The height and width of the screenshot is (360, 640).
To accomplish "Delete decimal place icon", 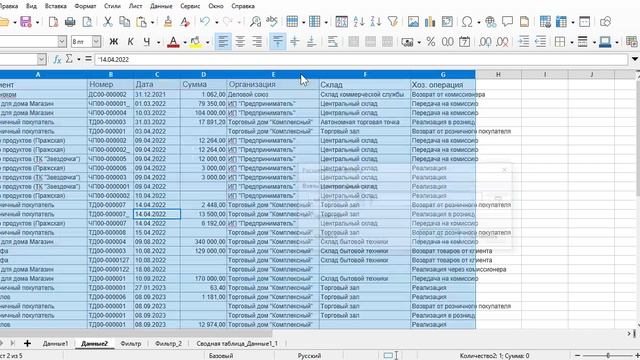I will 502,42.
